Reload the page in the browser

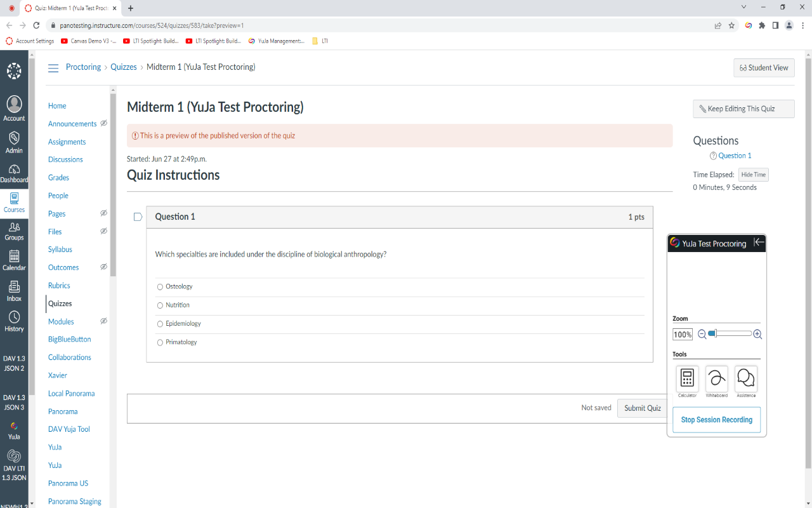pyautogui.click(x=36, y=25)
